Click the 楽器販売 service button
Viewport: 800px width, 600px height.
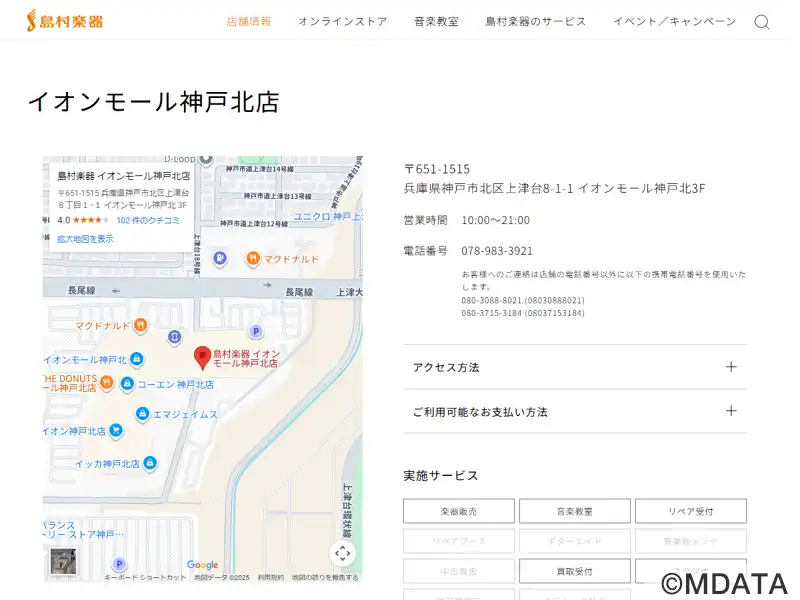(459, 511)
